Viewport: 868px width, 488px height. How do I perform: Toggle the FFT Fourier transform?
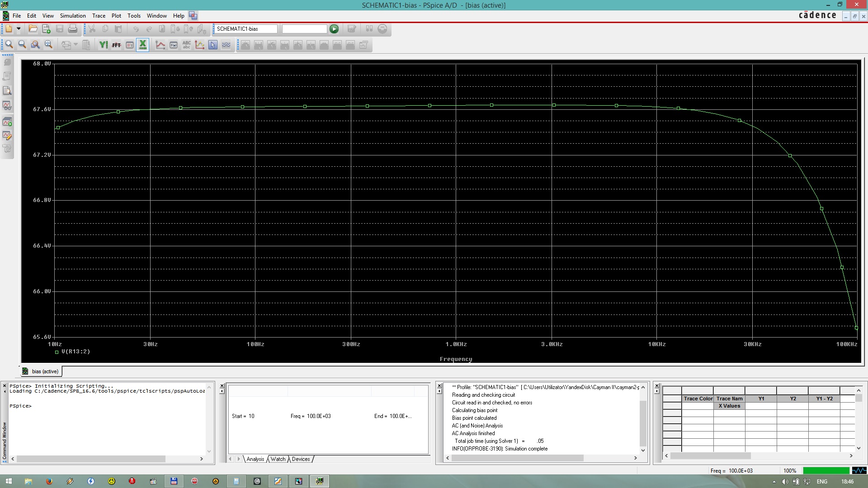pos(116,45)
